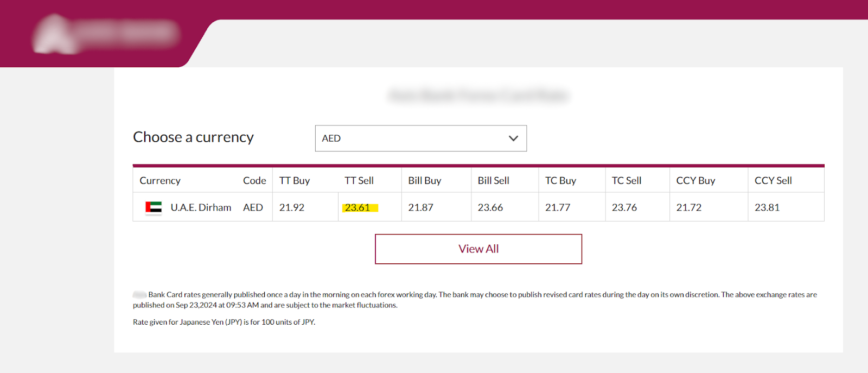
Task: Click the AED code cell
Action: (253, 207)
